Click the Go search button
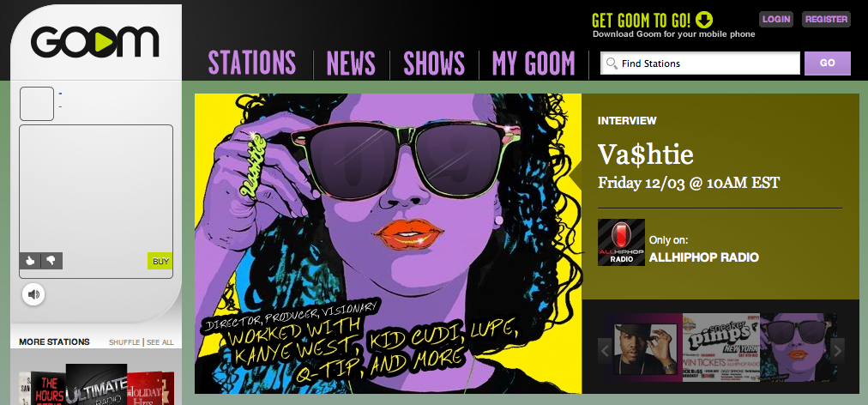Screen dimensions: 868x405 pyautogui.click(x=828, y=63)
